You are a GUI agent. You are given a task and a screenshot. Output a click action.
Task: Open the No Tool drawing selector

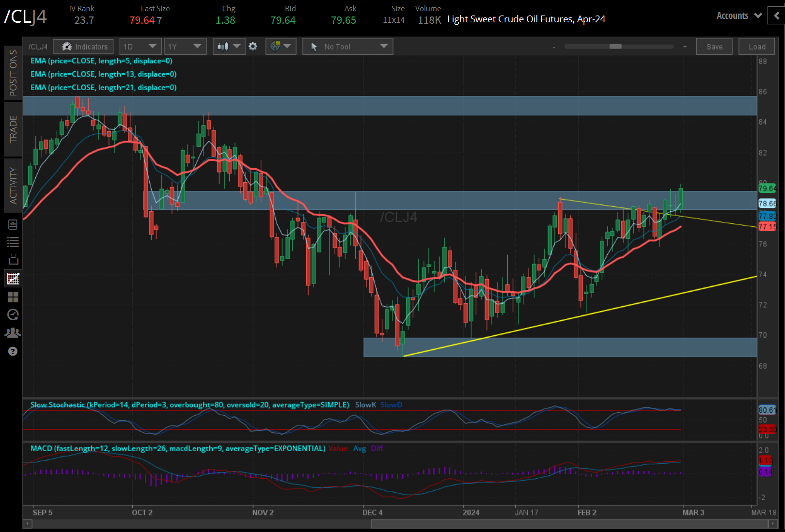pos(347,47)
